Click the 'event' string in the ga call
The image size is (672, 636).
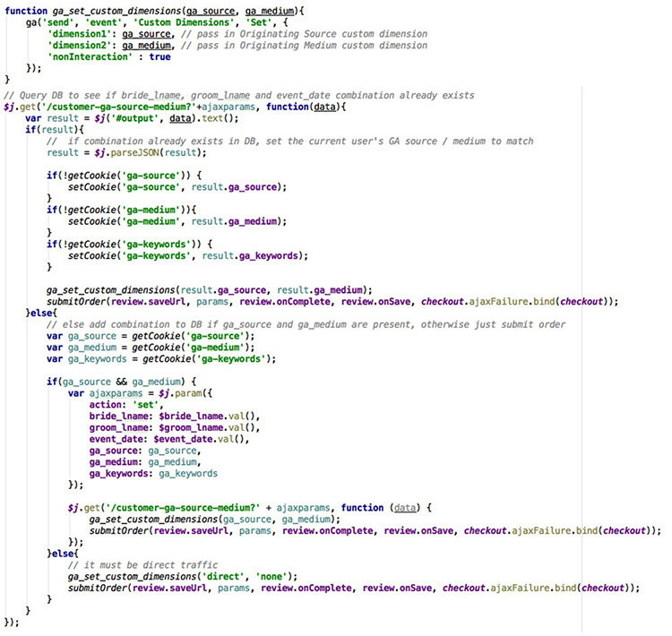pos(104,22)
